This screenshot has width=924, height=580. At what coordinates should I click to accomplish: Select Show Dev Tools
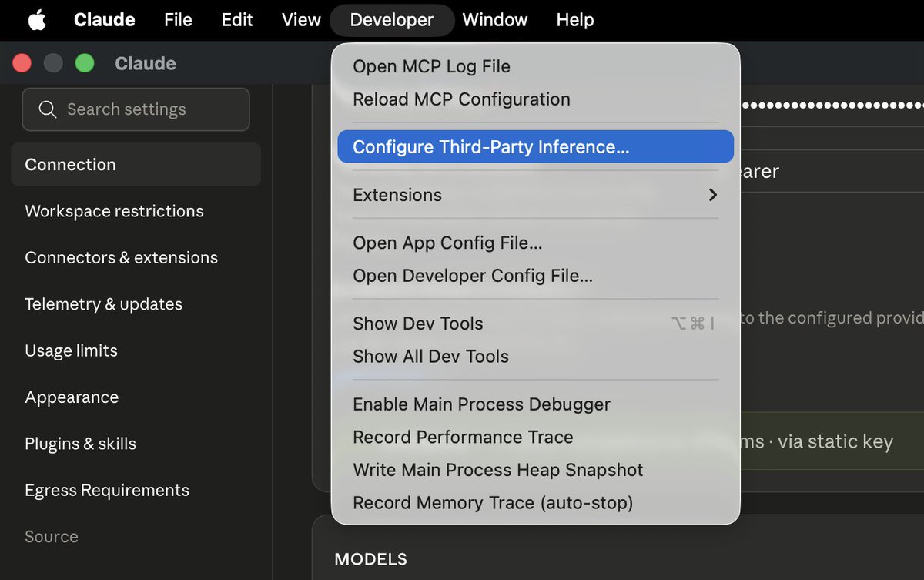535,324
